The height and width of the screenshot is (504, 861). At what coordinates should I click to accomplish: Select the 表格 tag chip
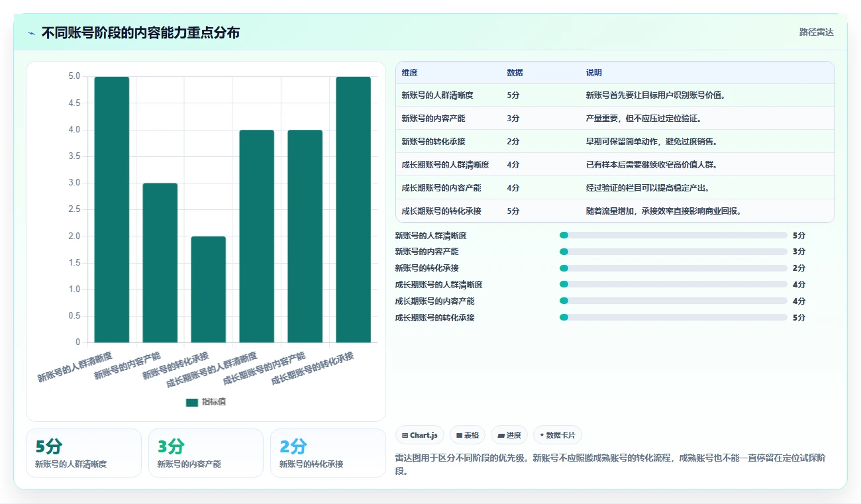pos(468,435)
